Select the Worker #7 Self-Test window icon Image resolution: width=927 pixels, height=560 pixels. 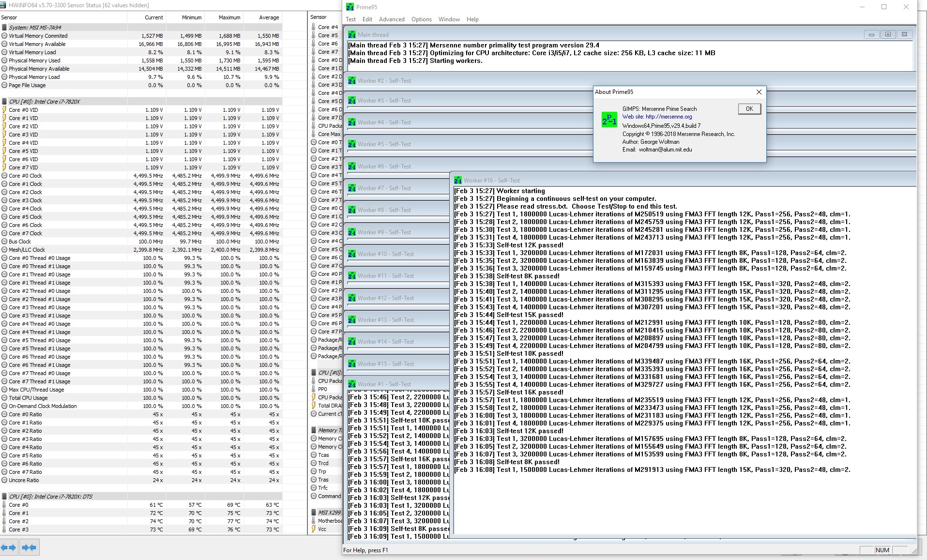pyautogui.click(x=352, y=188)
